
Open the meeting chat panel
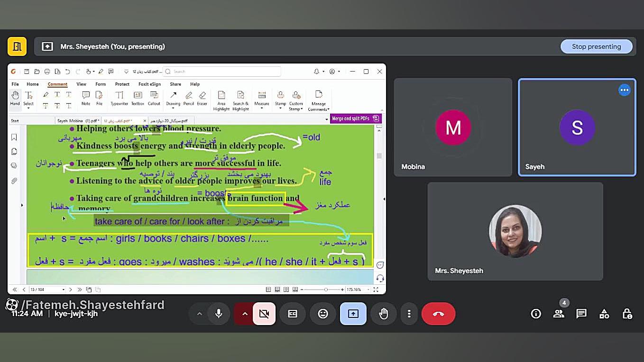(581, 314)
